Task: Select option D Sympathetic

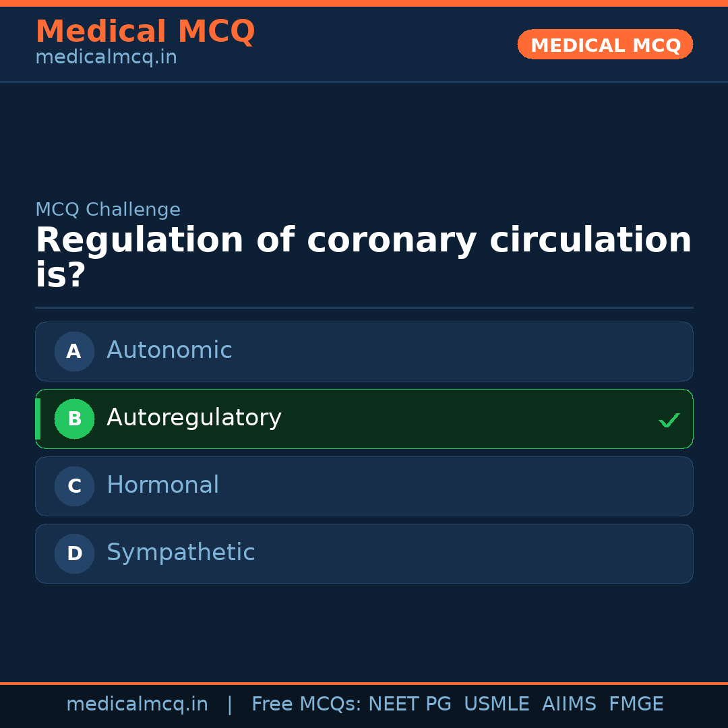Action: click(364, 553)
